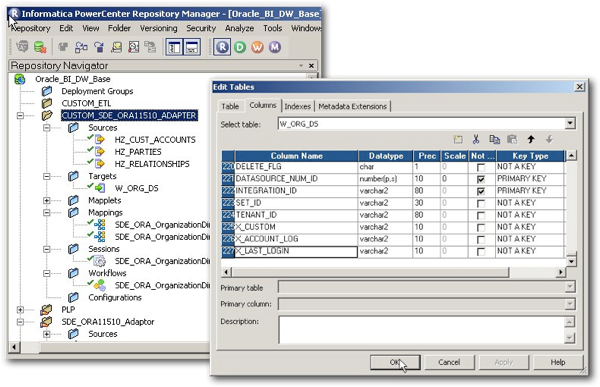Image resolution: width=600 pixels, height=387 pixels.
Task: Launch Workflow Manager via orange W icon
Action: point(258,47)
